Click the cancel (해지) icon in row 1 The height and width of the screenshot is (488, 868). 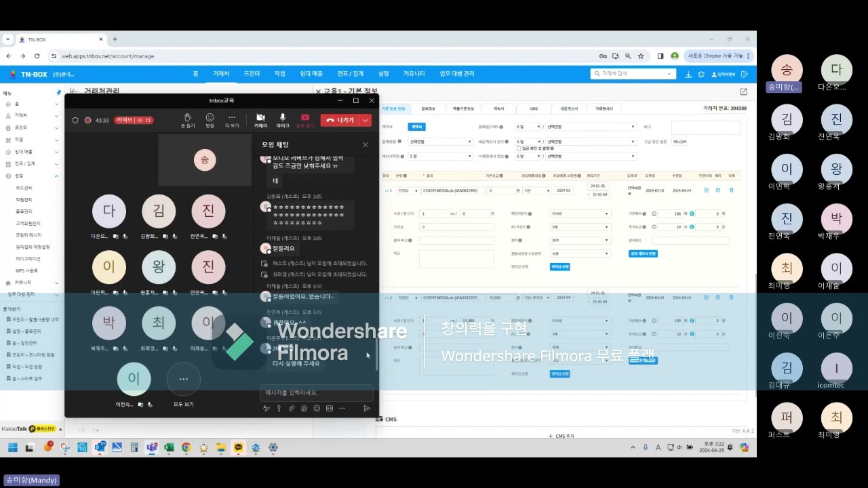click(x=718, y=190)
